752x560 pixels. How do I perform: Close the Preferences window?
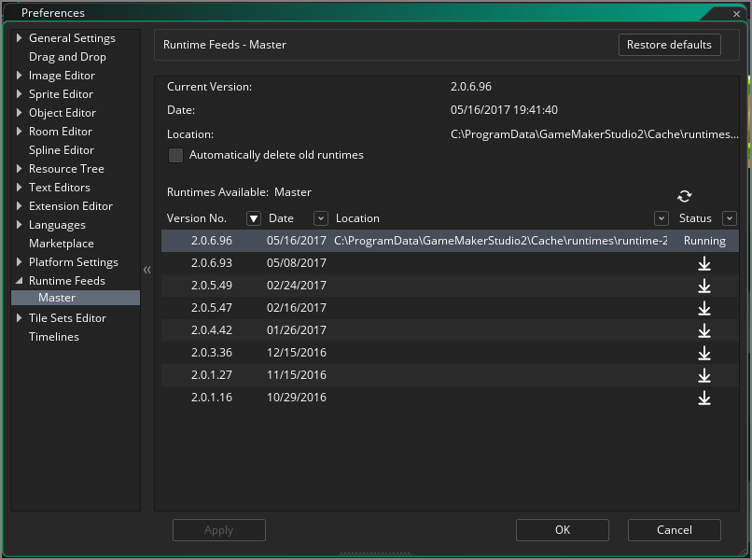(737, 14)
